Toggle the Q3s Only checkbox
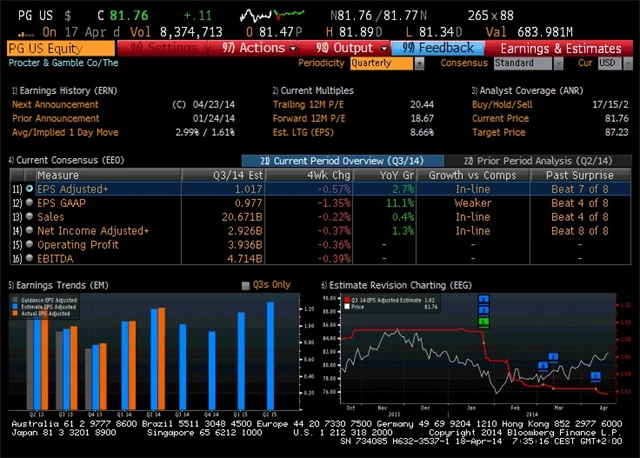The image size is (640, 458). (246, 285)
